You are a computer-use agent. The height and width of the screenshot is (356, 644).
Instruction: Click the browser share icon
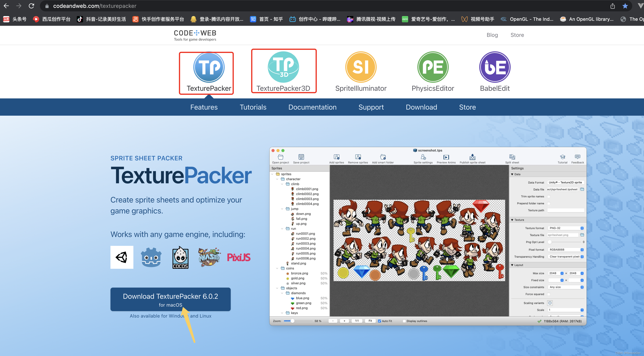(x=612, y=6)
